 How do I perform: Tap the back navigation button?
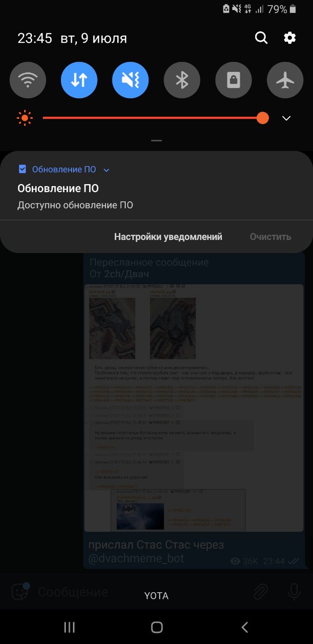[x=245, y=627]
